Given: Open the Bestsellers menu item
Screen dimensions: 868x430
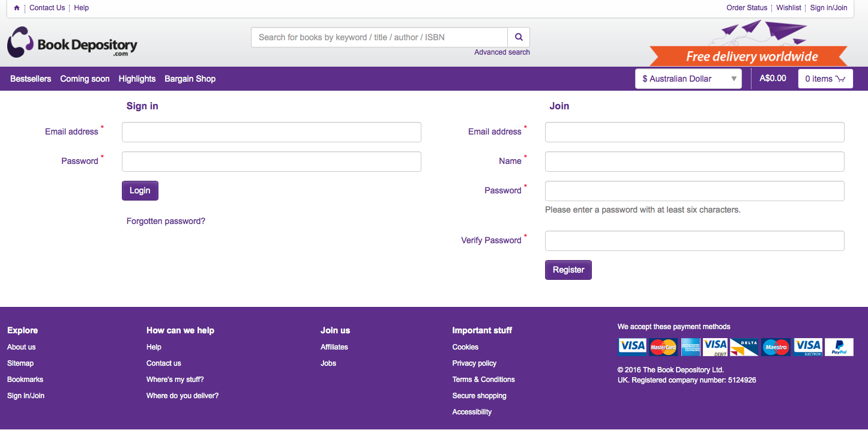Looking at the screenshot, I should [x=31, y=79].
